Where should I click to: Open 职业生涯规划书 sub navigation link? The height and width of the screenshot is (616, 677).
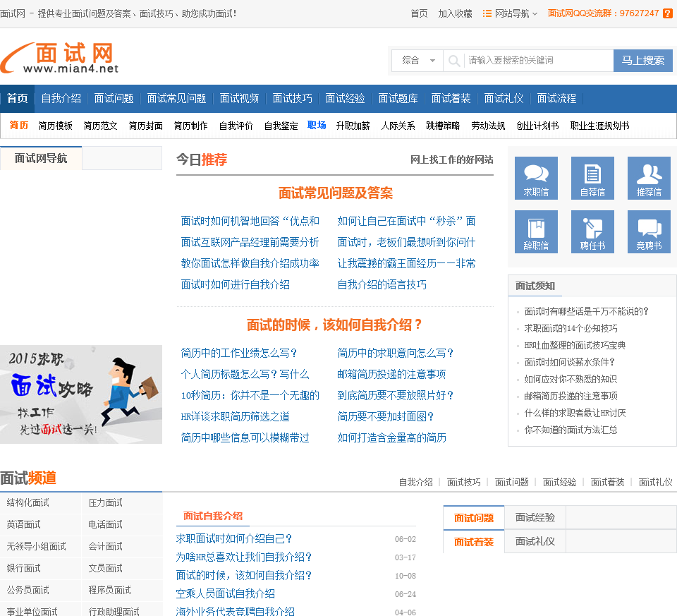point(599,126)
